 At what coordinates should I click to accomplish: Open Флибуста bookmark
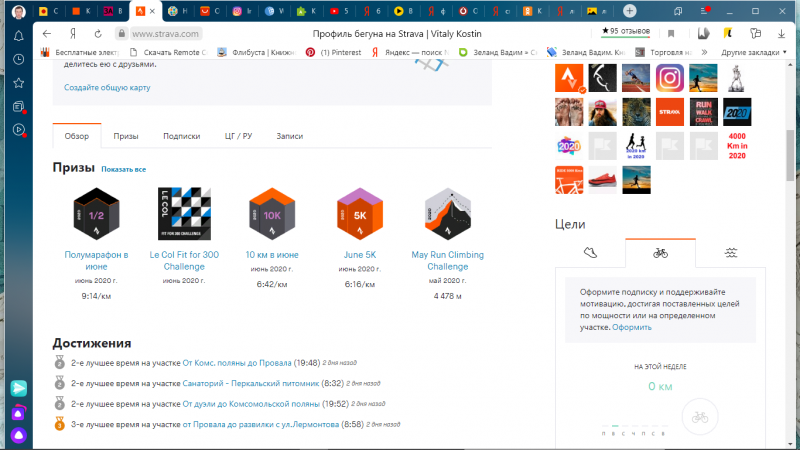(257, 52)
